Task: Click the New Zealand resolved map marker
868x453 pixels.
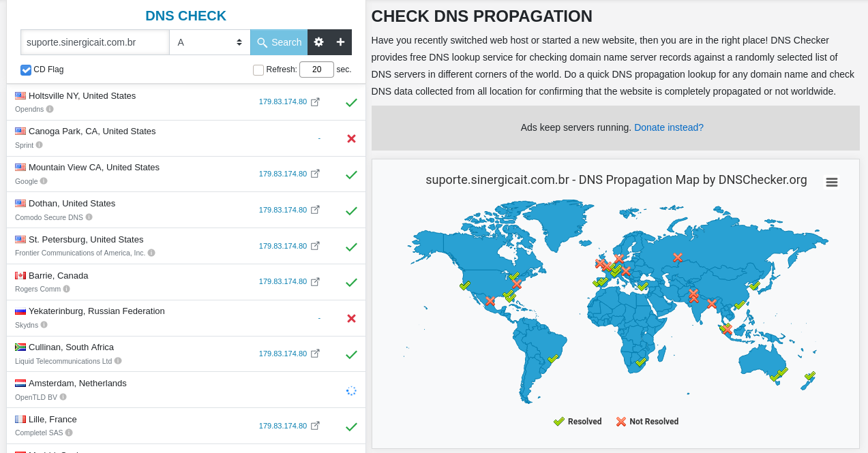Action: click(809, 376)
